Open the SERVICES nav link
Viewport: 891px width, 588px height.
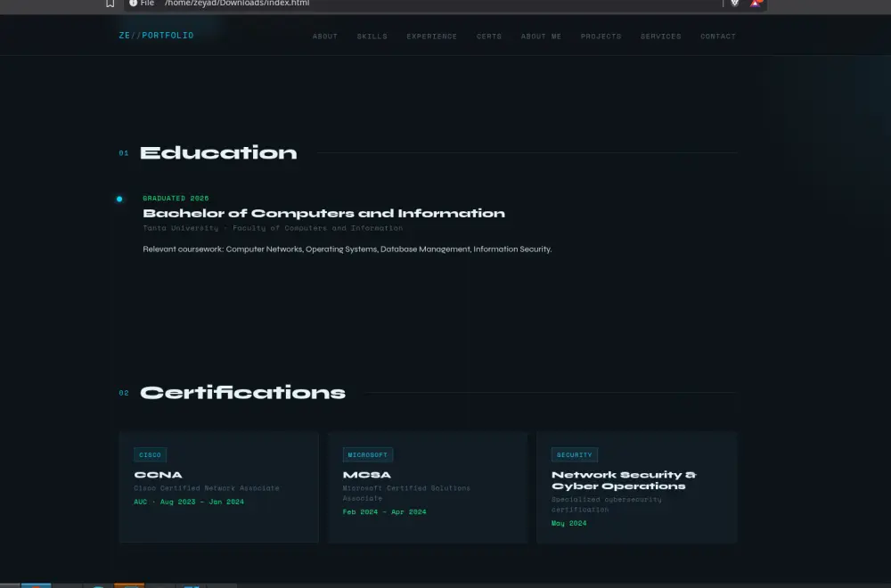pos(661,37)
